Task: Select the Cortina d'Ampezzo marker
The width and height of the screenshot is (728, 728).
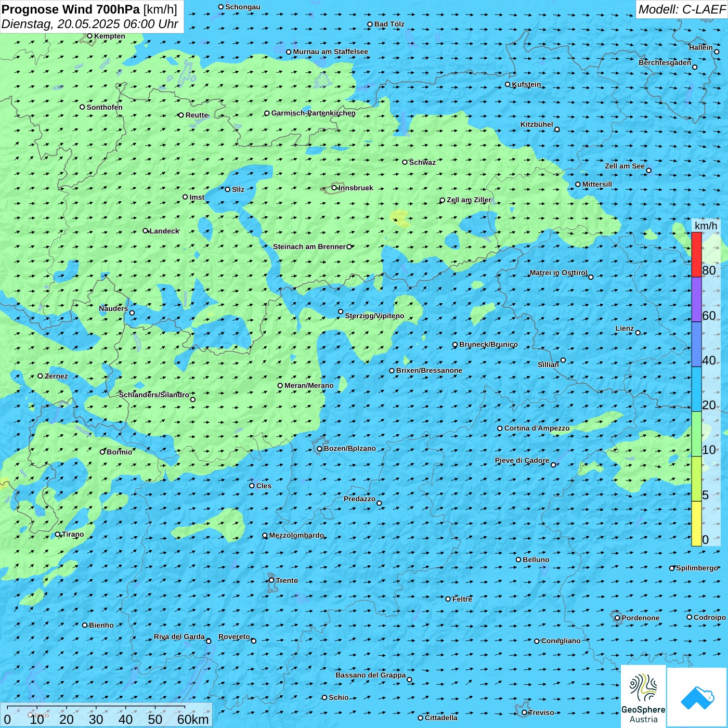Action: point(500,428)
